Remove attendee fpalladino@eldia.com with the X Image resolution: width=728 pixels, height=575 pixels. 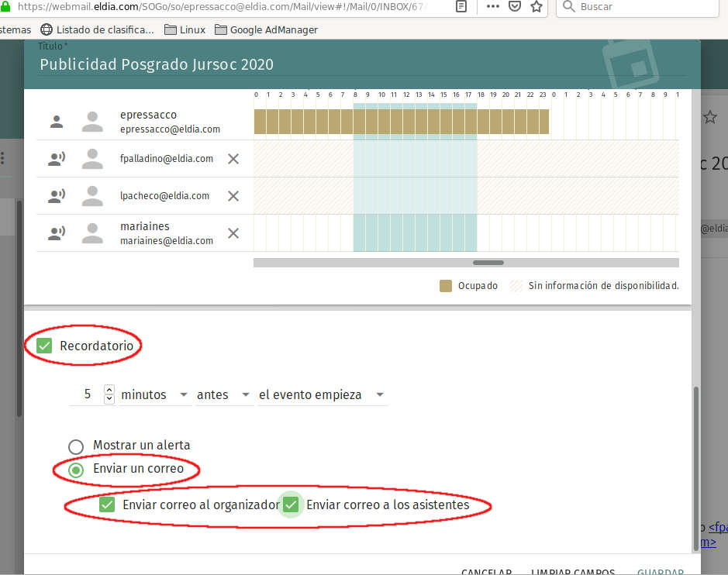pos(233,159)
